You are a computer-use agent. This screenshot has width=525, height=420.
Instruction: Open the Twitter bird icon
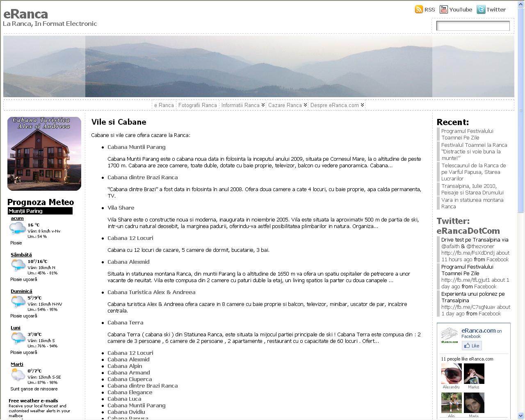click(x=481, y=9)
